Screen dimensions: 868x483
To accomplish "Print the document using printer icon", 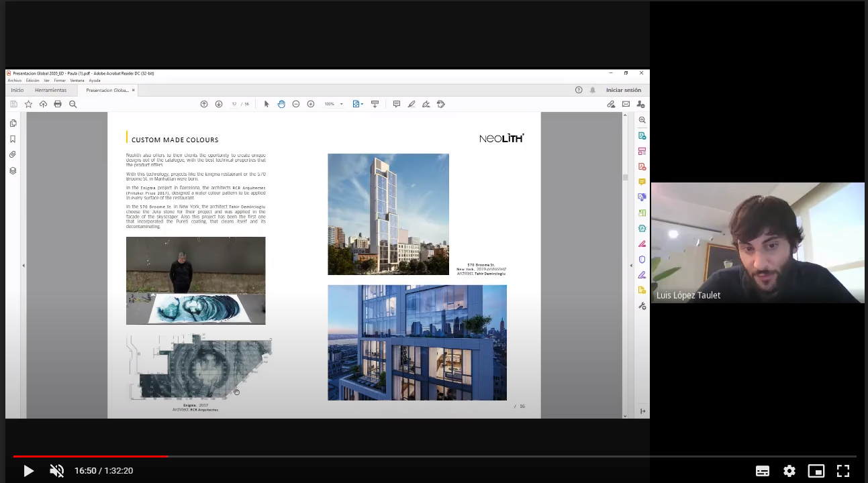I will coord(58,104).
